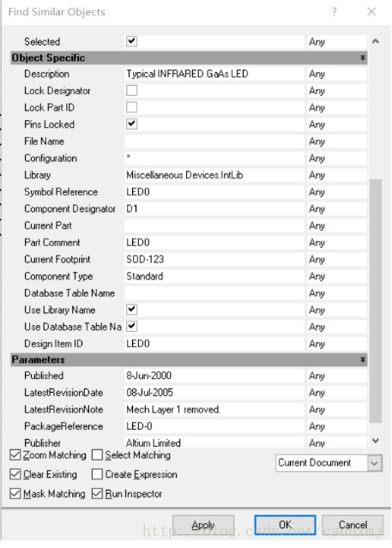Click the Mech Layer 1 removed value
Viewport: 392px width, 548px height.
coord(214,409)
